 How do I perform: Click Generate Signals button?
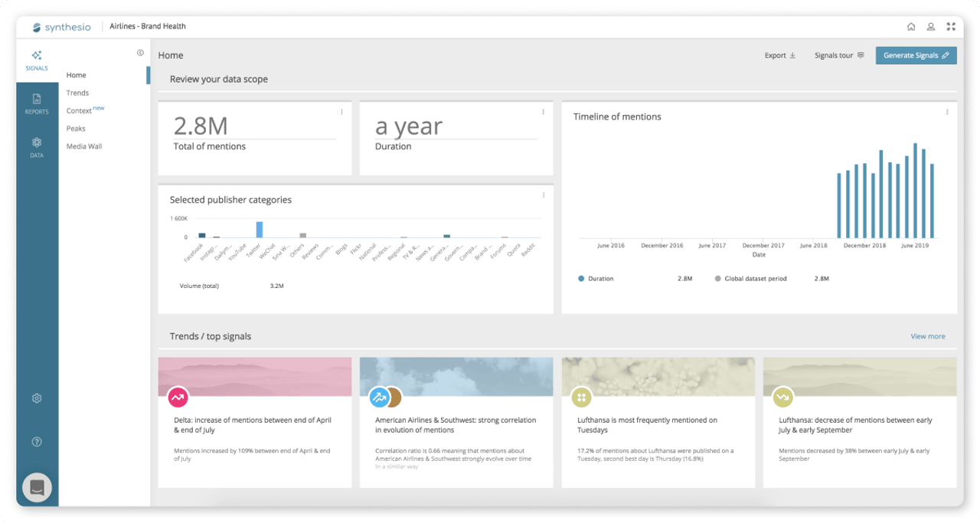(916, 55)
